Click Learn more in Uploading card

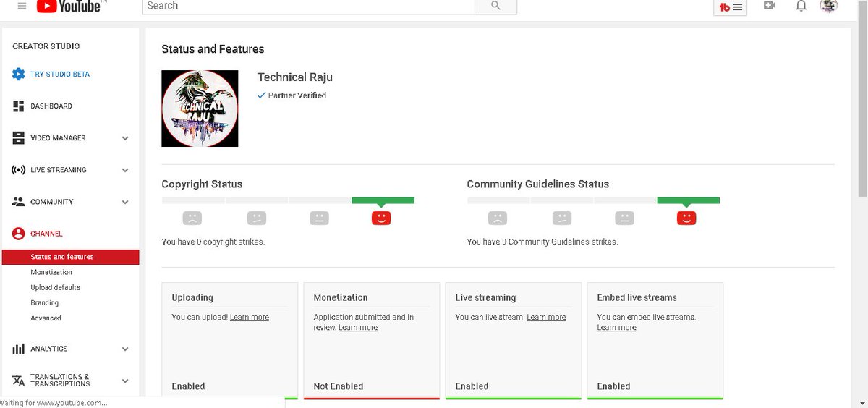coord(250,318)
